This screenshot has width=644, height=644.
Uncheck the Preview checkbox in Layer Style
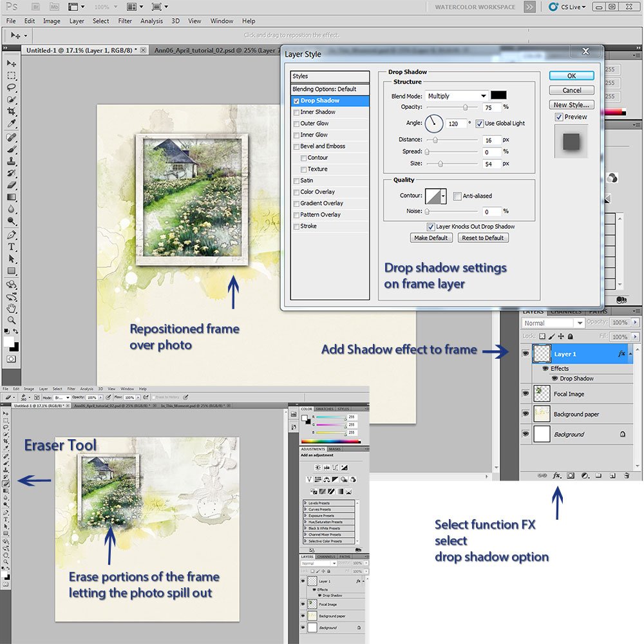(x=558, y=117)
